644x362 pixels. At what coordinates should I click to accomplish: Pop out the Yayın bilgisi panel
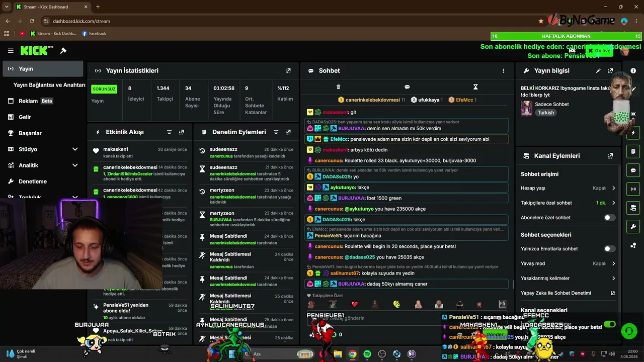(610, 71)
